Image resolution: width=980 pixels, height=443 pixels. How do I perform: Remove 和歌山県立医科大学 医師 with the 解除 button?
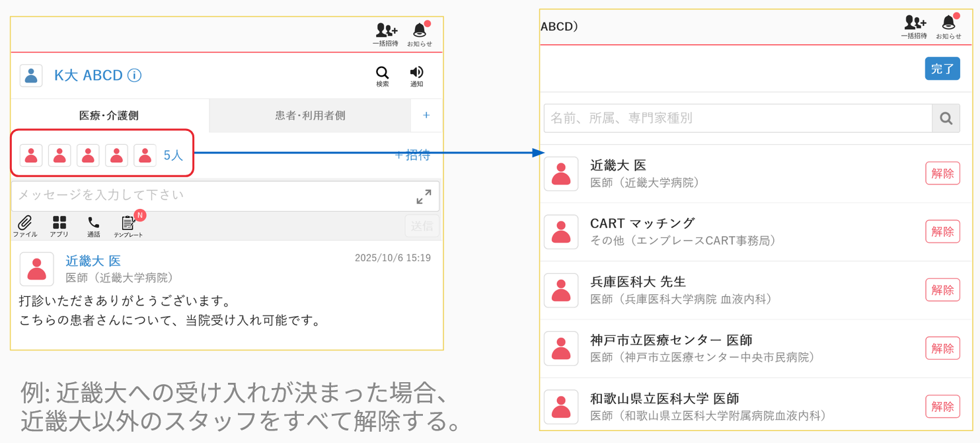click(942, 406)
